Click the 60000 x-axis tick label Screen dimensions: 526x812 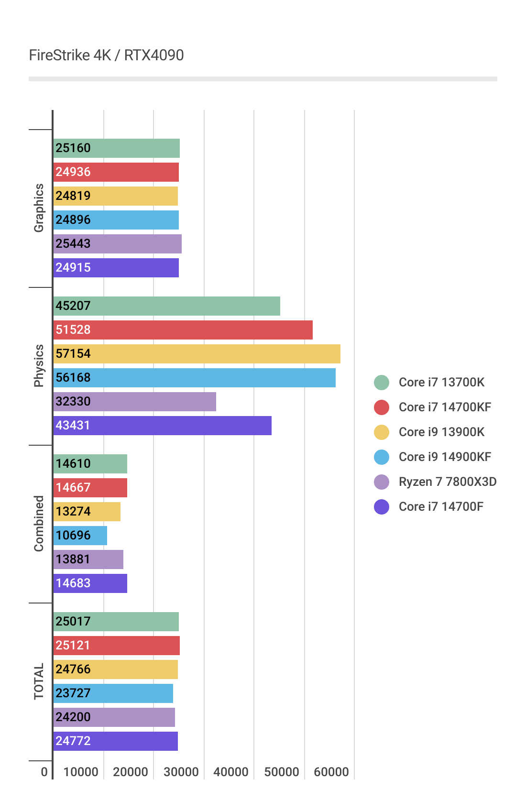(x=331, y=772)
